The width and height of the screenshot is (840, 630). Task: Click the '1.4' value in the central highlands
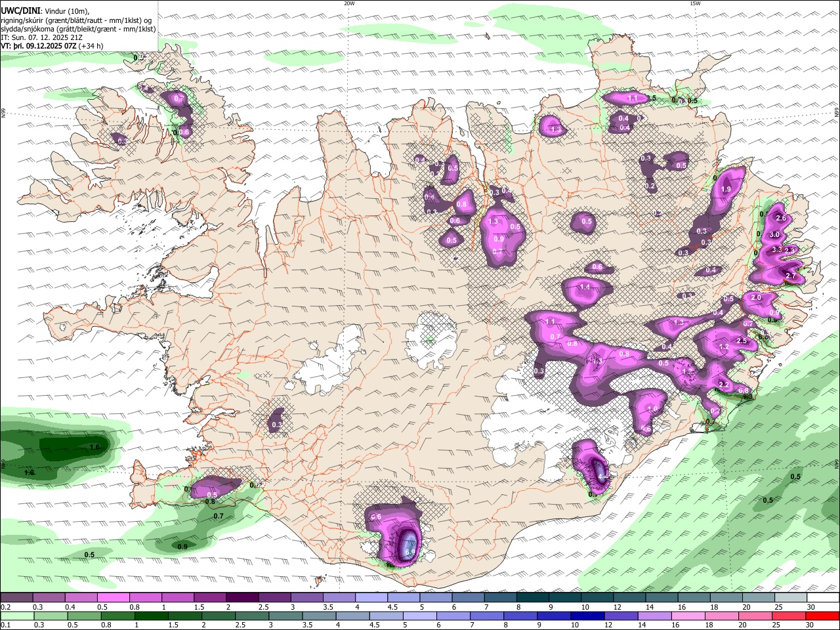(x=585, y=287)
